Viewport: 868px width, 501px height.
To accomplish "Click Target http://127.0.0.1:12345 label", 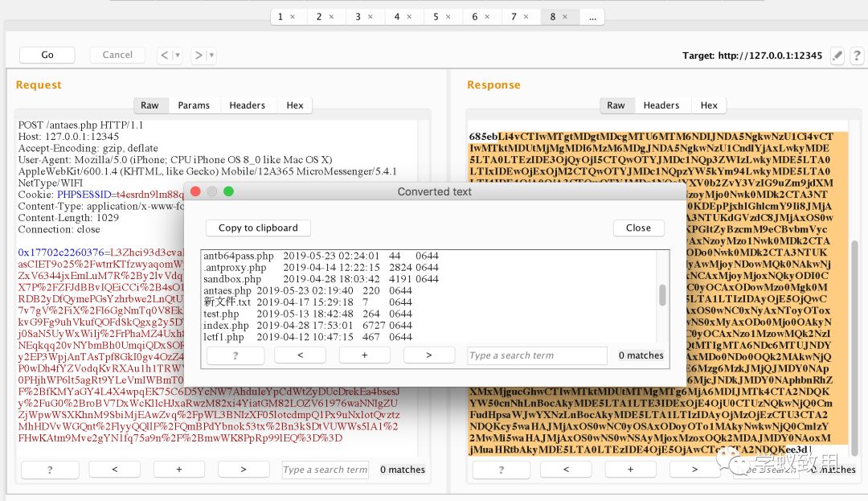I will click(x=752, y=55).
